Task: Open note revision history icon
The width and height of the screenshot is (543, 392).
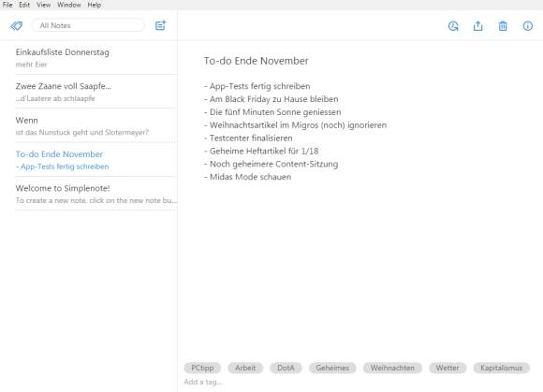Action: (x=453, y=26)
